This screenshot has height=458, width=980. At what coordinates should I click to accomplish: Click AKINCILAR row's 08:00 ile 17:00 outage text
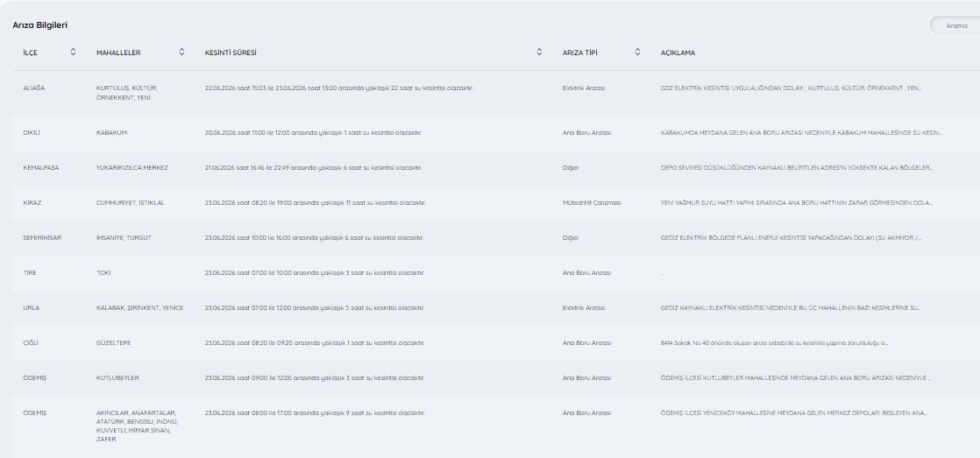point(315,412)
